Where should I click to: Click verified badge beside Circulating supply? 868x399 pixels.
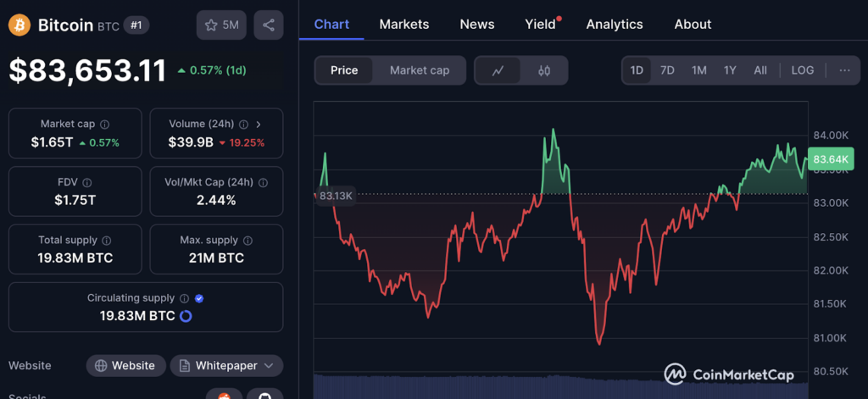click(199, 298)
